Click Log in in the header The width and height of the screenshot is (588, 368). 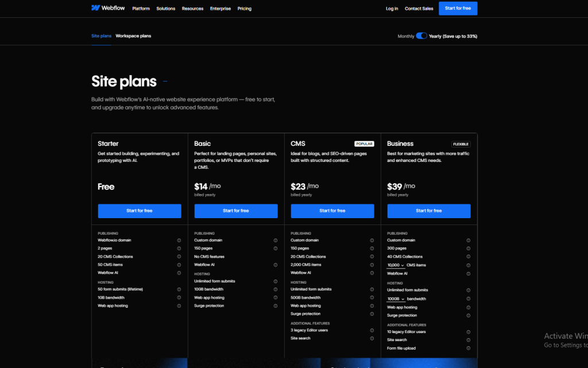pyautogui.click(x=392, y=8)
